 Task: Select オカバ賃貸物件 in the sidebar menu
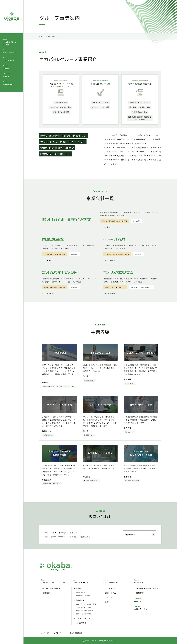click(x=8, y=60)
